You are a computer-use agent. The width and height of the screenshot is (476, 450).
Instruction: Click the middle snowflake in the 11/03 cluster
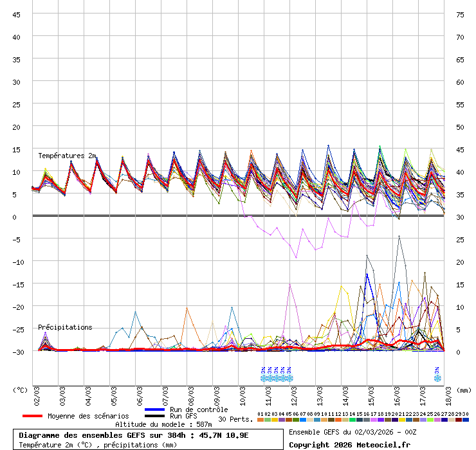(277, 378)
